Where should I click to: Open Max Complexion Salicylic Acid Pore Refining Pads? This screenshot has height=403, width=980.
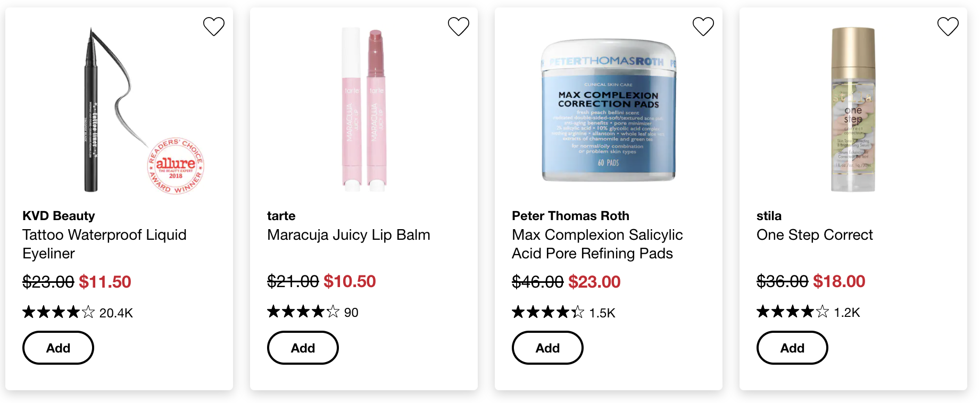597,244
